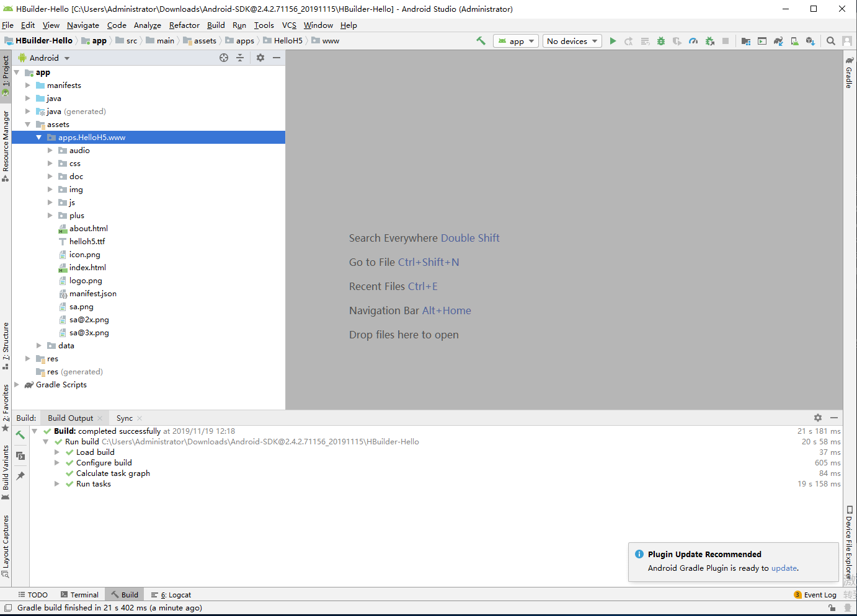Screen dimensions: 857x616
Task: Expand the manifests folder
Action: [27, 86]
